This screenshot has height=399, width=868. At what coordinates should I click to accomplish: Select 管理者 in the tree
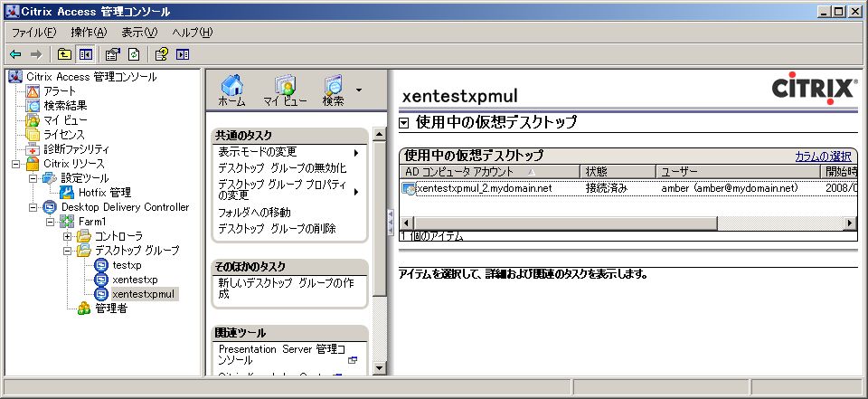111,309
